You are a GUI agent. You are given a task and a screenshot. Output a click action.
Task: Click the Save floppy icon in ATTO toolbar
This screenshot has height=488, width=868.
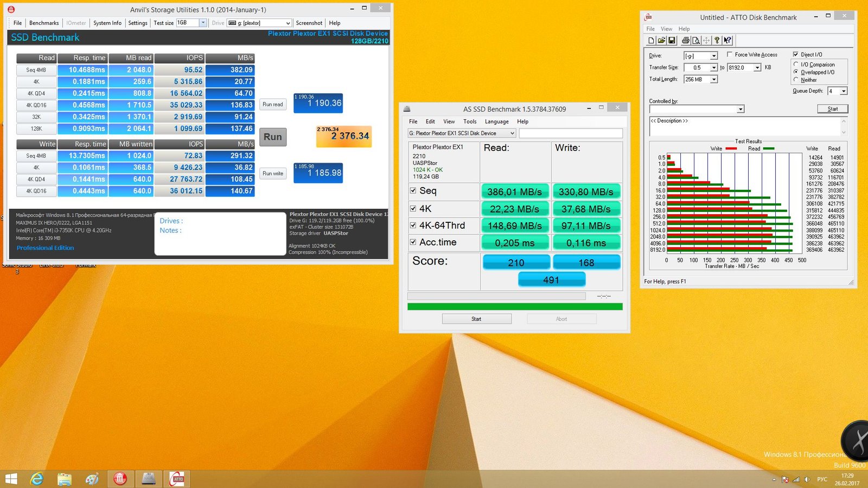(x=672, y=40)
